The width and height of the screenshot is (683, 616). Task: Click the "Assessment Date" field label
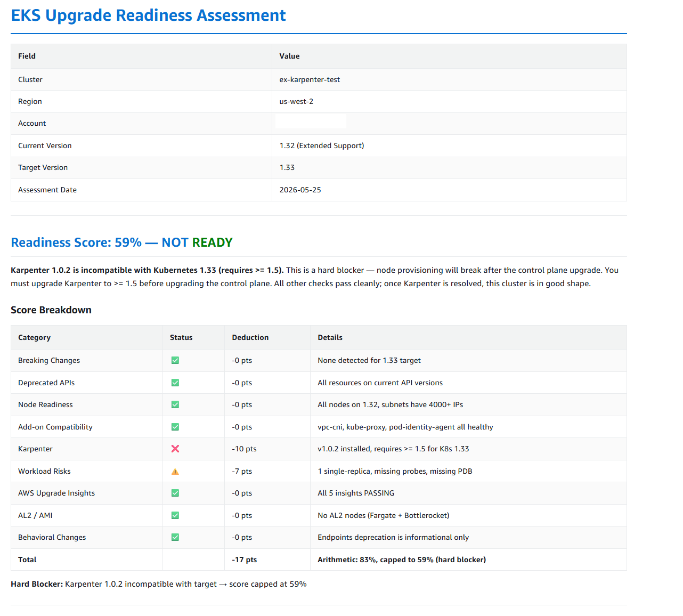[x=47, y=190]
